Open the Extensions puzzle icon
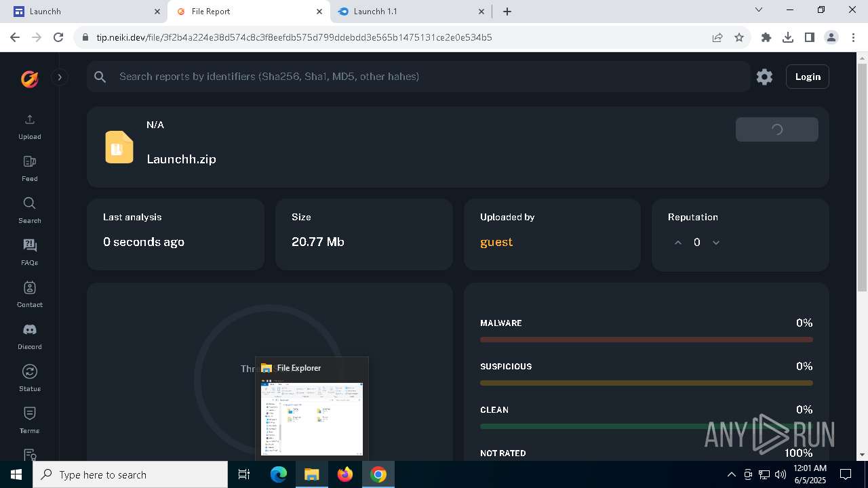This screenshot has height=488, width=868. tap(766, 37)
